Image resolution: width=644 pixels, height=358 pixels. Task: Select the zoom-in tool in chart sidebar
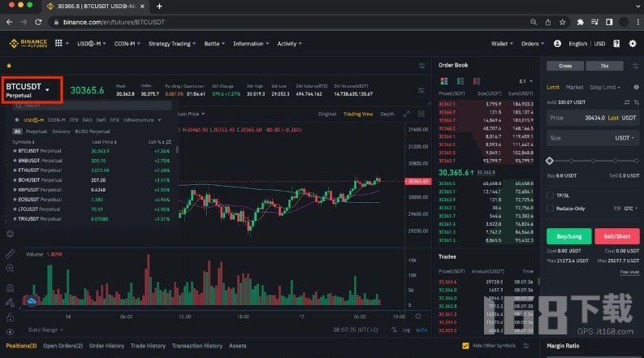click(10, 269)
